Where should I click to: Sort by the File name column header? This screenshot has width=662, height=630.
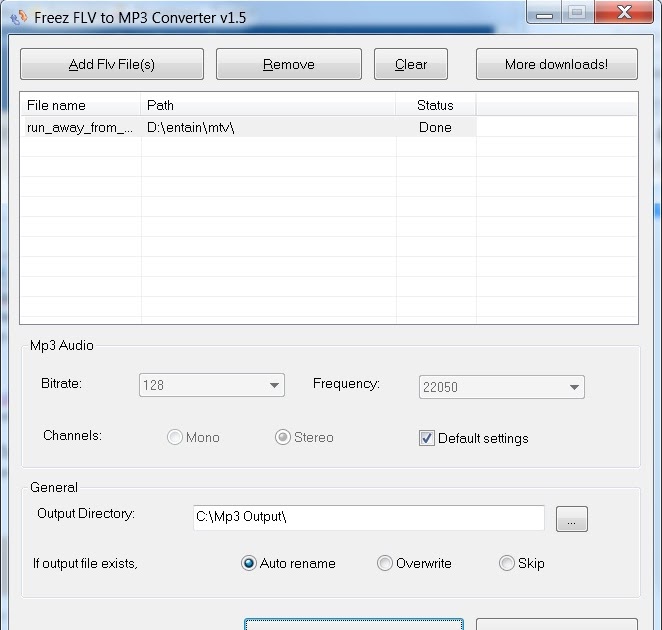coord(81,105)
